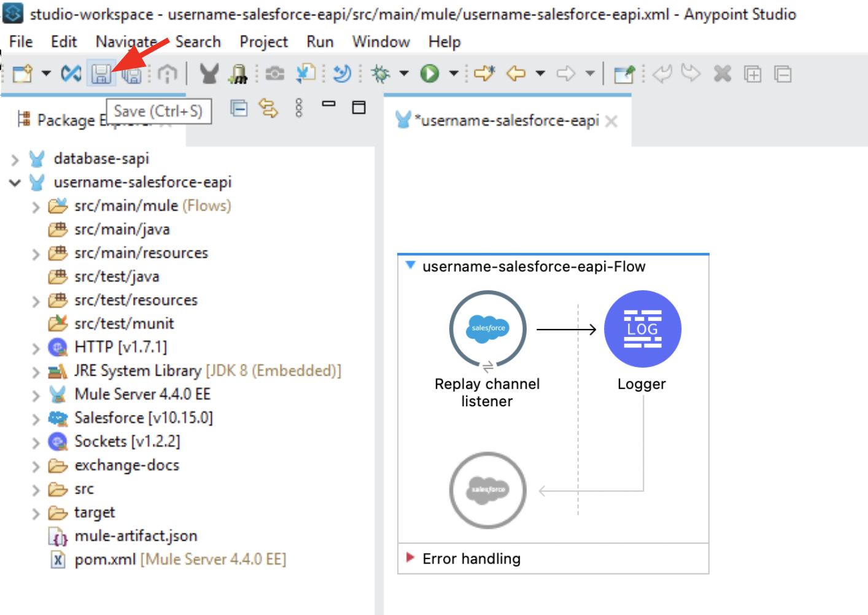Expand the Sockets [v1.2.2] node

click(x=36, y=443)
